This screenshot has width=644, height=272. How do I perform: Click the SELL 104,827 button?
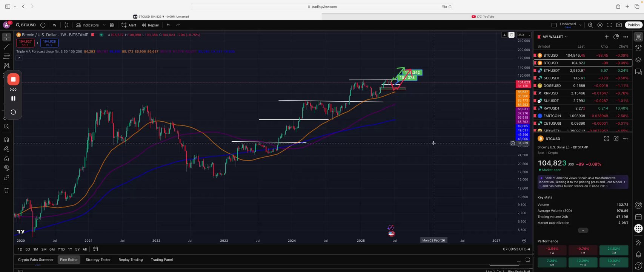(25, 43)
